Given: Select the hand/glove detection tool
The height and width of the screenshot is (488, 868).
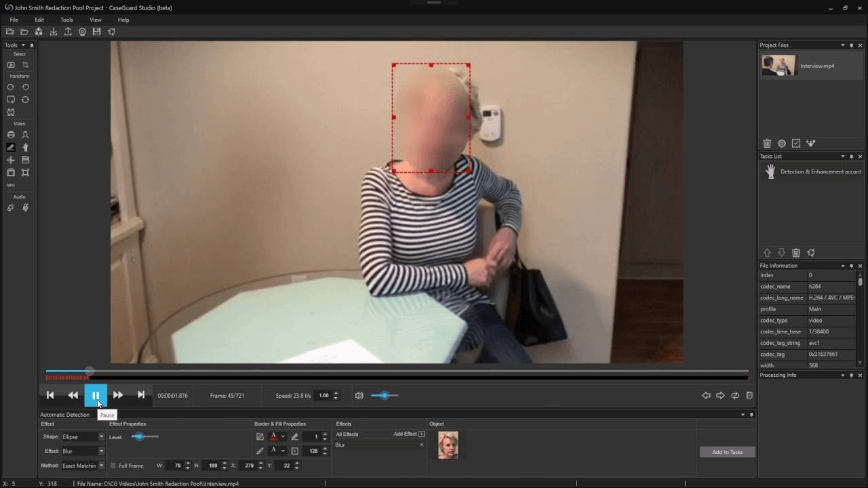Looking at the screenshot, I should pyautogui.click(x=25, y=147).
